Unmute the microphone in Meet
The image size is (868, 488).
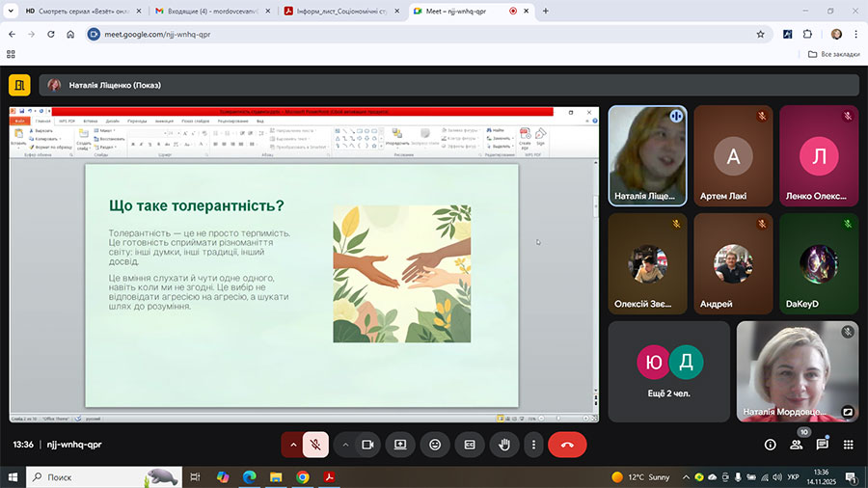click(314, 445)
